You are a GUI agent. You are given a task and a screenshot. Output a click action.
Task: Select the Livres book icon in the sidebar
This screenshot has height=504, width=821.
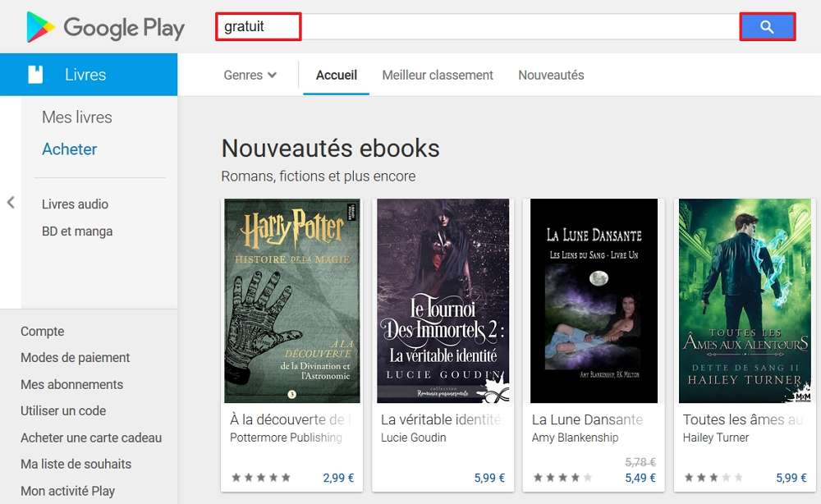pos(34,74)
